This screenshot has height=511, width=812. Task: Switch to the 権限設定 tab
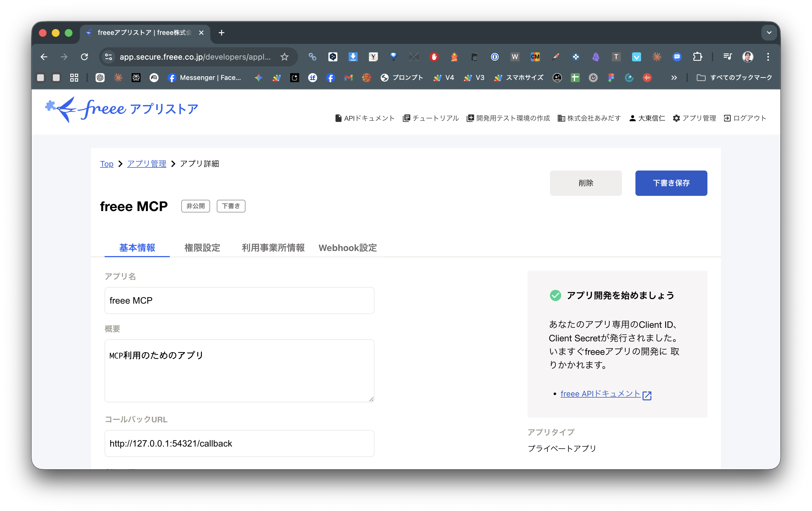click(202, 248)
